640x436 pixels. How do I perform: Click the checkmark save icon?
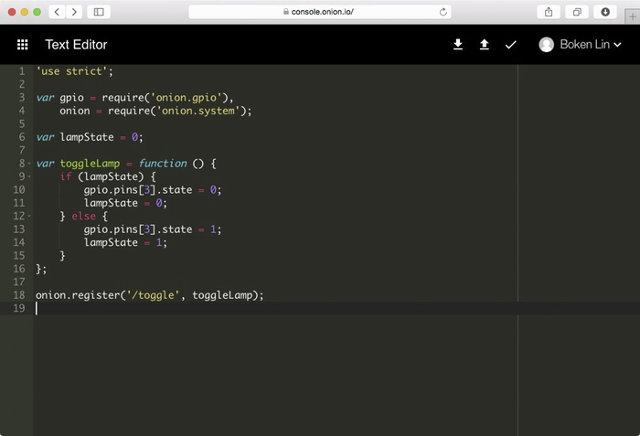[x=511, y=44]
